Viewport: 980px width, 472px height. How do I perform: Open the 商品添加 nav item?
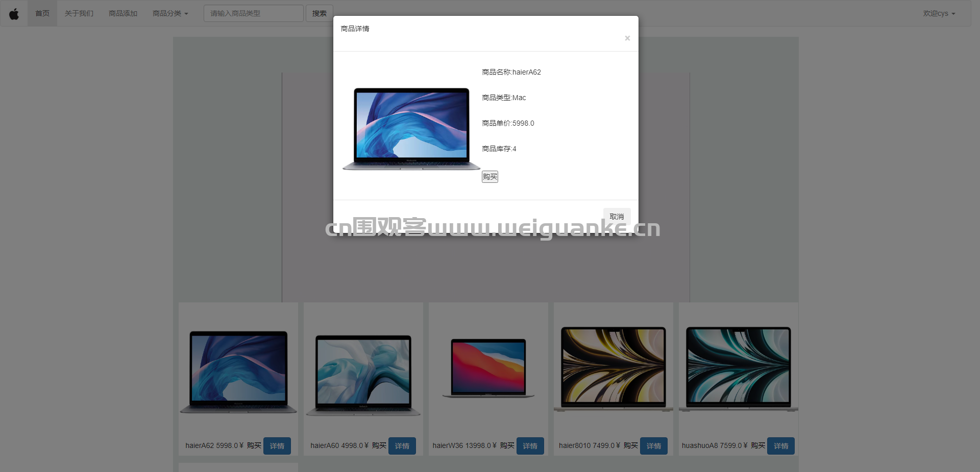coord(123,13)
